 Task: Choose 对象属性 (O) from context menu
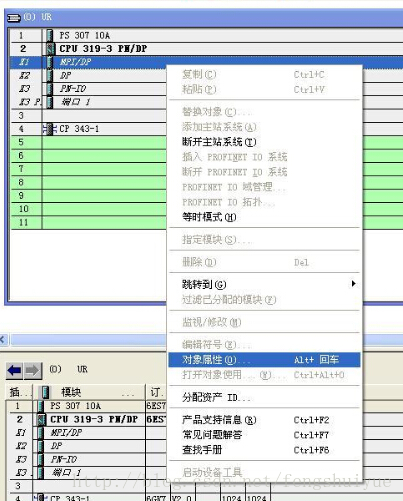264,360
